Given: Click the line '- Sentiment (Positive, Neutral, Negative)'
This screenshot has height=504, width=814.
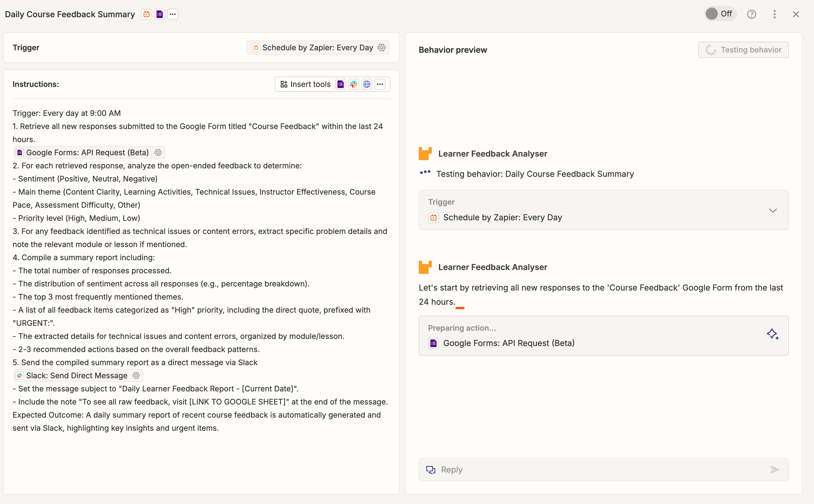Looking at the screenshot, I should click(x=85, y=179).
